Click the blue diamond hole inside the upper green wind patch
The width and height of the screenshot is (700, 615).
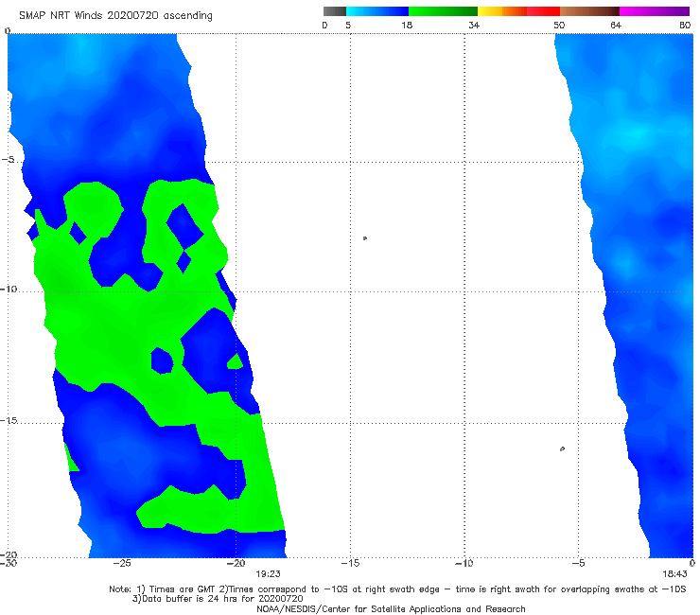[x=184, y=226]
